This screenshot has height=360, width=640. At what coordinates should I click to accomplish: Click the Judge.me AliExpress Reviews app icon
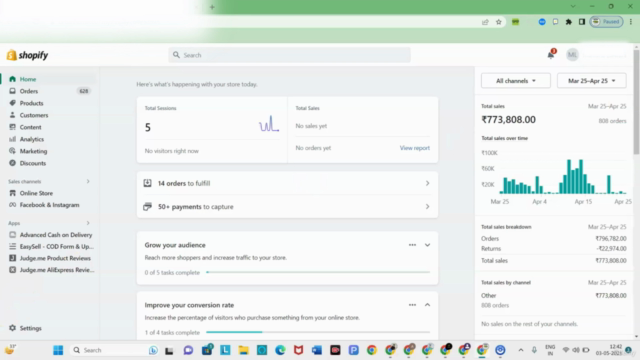pyautogui.click(x=12, y=270)
